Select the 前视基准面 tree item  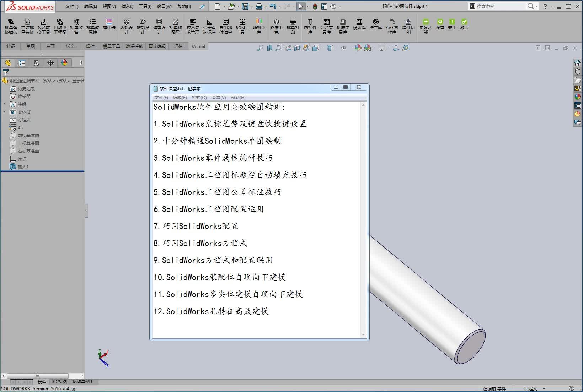point(25,135)
